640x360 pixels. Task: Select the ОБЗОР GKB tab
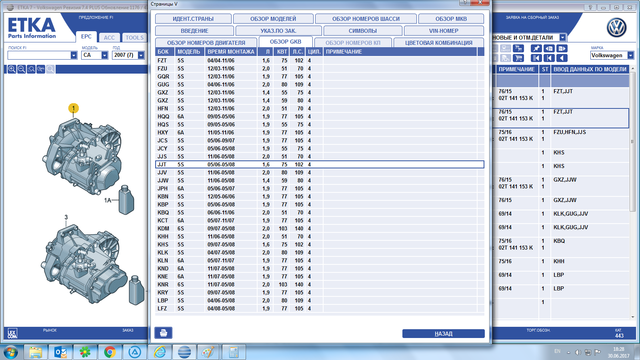(285, 42)
